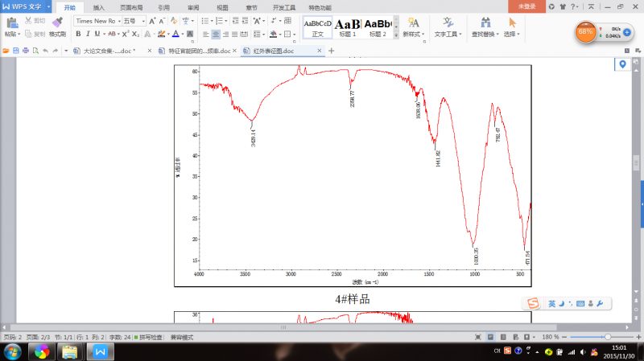Toggle justify alignment
644x361 pixels.
[234, 34]
